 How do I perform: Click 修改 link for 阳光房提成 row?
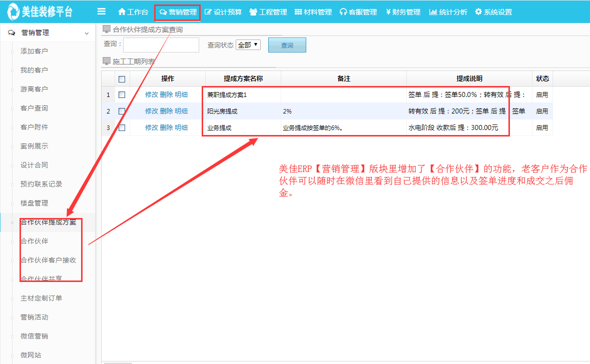coord(151,111)
